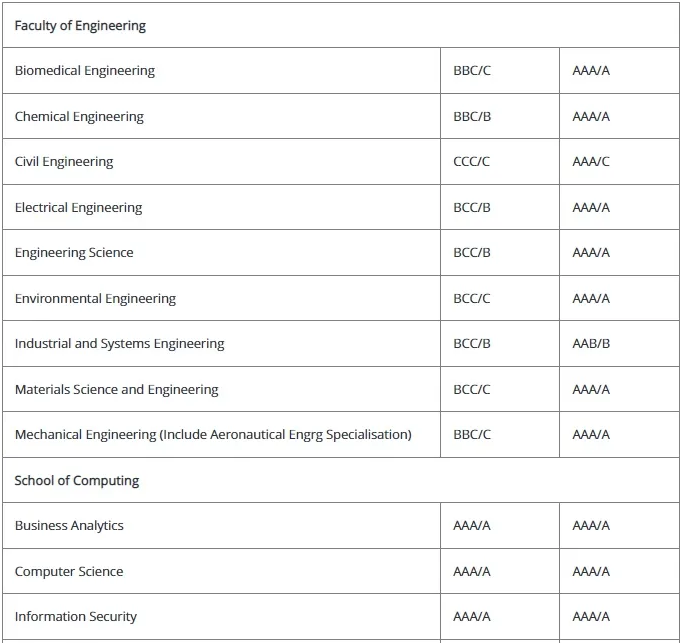Select Industrial and Systems Engineering label

click(x=120, y=344)
